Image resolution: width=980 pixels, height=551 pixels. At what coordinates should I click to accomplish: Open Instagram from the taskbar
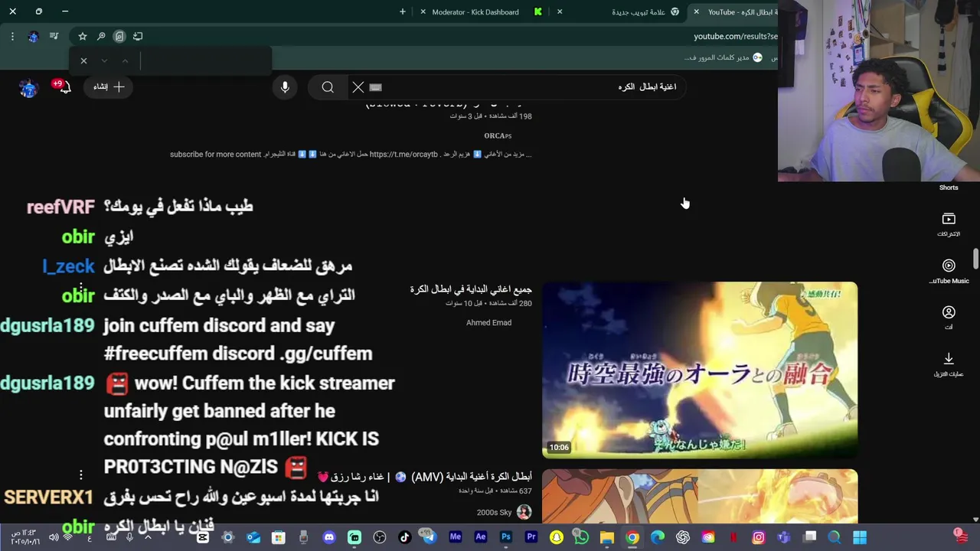tap(758, 537)
